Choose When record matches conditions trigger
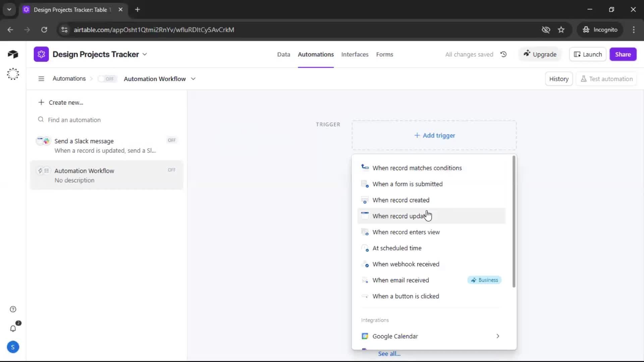 point(431,168)
